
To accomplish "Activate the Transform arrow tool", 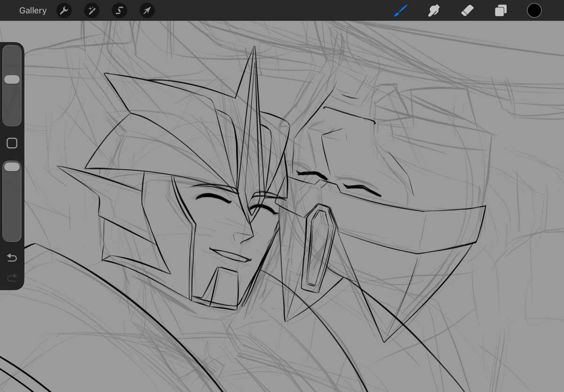I will 147,10.
